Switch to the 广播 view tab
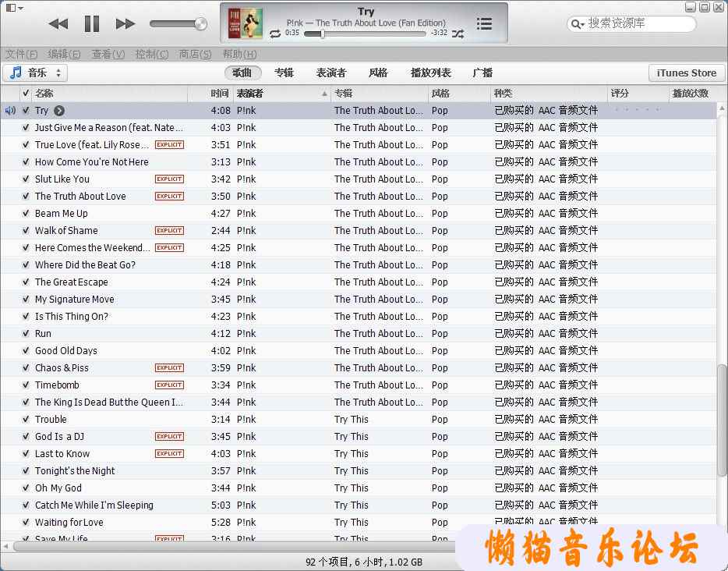 click(x=482, y=73)
